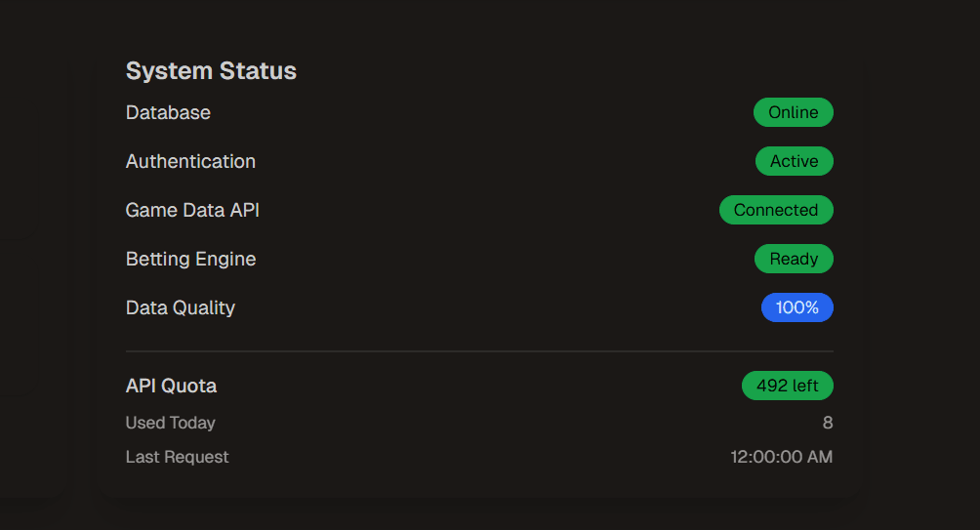Click the API Quota heading
Viewport: 980px width, 530px height.
point(171,387)
